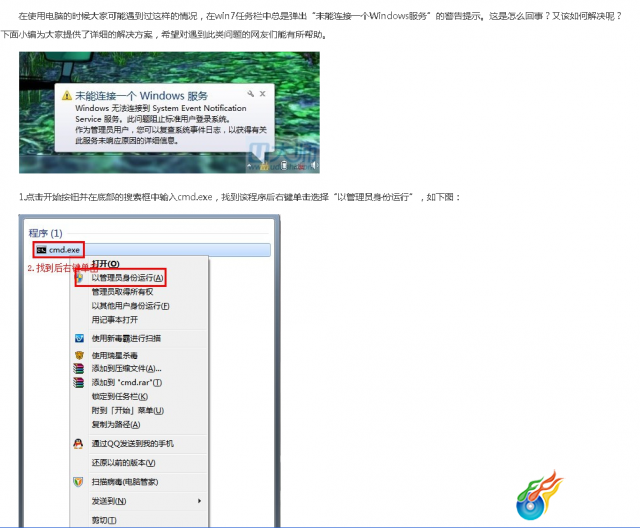
Task: Select 添加到 "cmd.rar"(T)
Action: (x=127, y=382)
